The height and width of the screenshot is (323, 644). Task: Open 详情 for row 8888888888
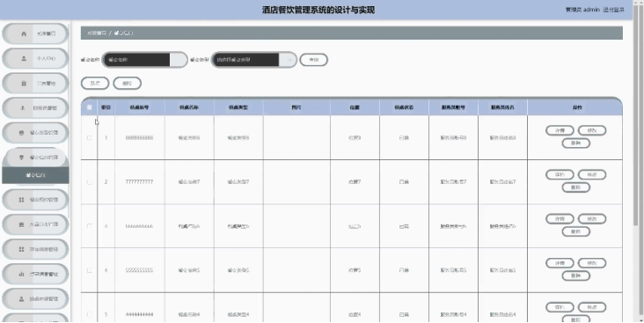tap(560, 130)
